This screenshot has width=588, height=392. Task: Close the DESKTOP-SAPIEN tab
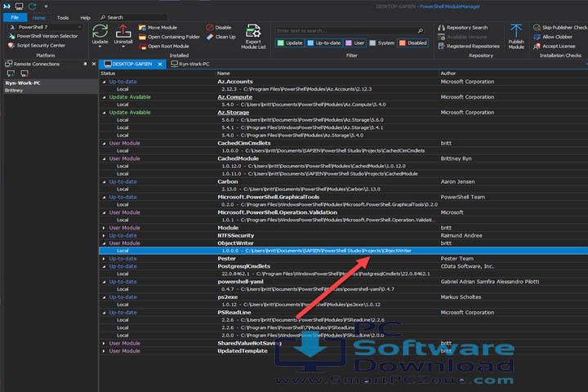160,65
